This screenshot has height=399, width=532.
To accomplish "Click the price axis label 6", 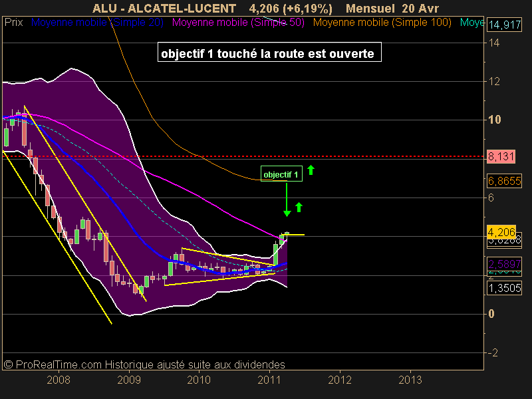I will 491,198.
